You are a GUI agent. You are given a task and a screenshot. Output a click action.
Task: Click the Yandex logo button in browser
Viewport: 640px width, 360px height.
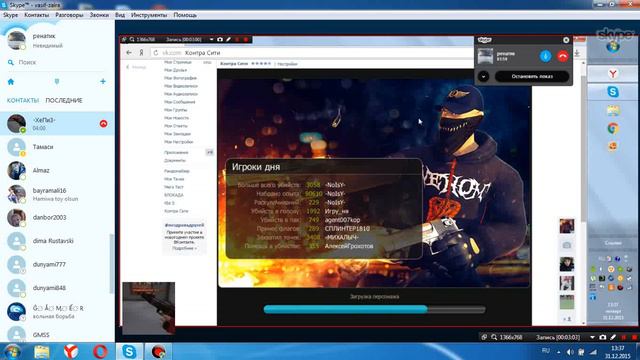pyautogui.click(x=141, y=53)
